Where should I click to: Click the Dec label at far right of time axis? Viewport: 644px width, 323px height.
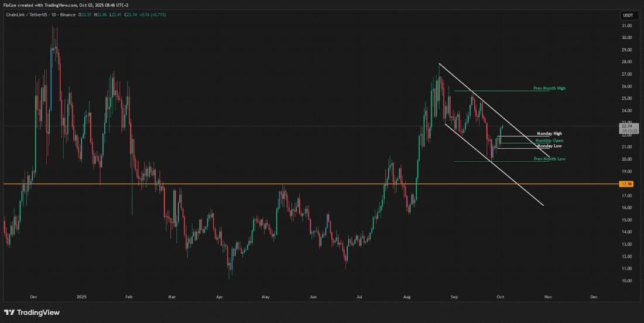click(x=594, y=297)
